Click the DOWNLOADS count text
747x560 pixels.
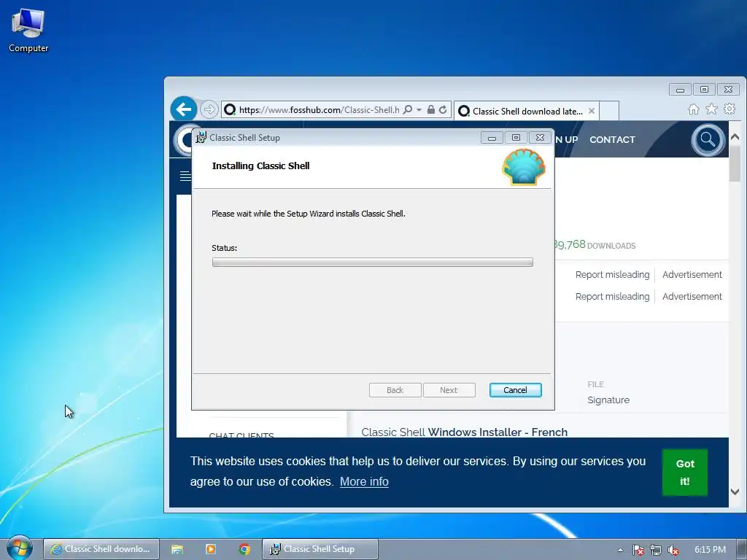611,246
